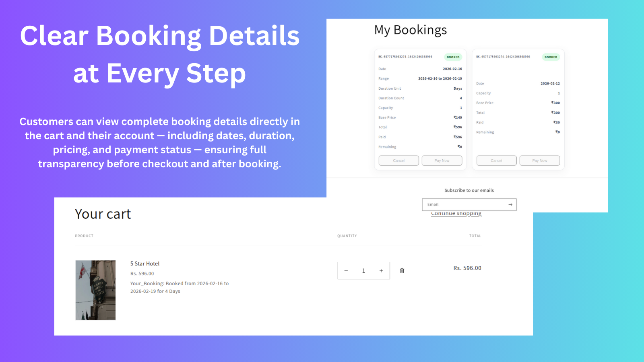Click the Subscribe to our emails label
Screen dimensions: 644x362
[x=469, y=190]
